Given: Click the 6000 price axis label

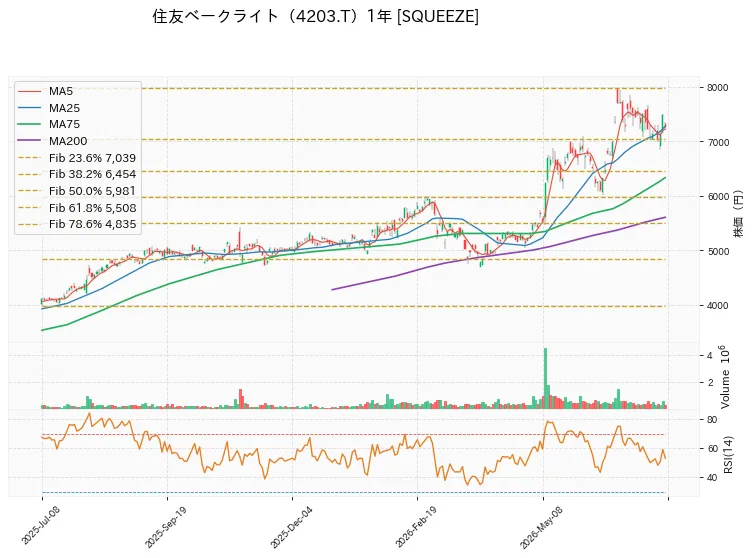Looking at the screenshot, I should pos(717,197).
